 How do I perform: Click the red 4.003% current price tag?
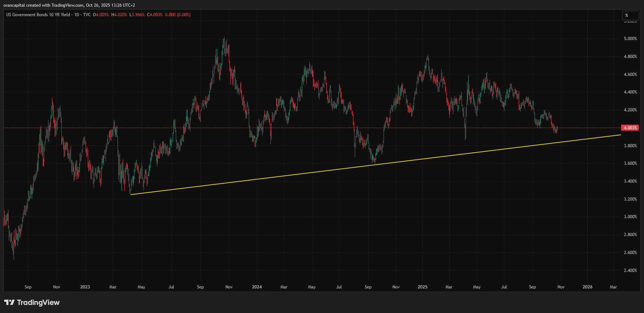click(630, 128)
